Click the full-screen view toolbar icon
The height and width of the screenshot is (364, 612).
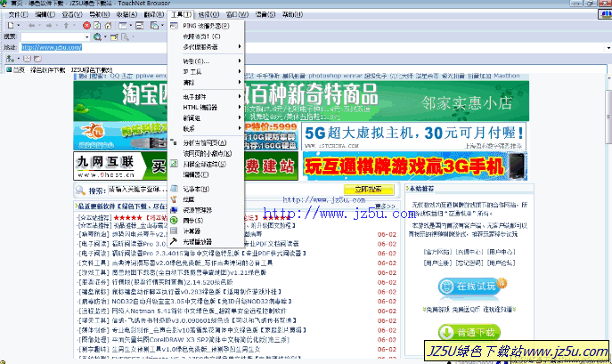[139, 26]
